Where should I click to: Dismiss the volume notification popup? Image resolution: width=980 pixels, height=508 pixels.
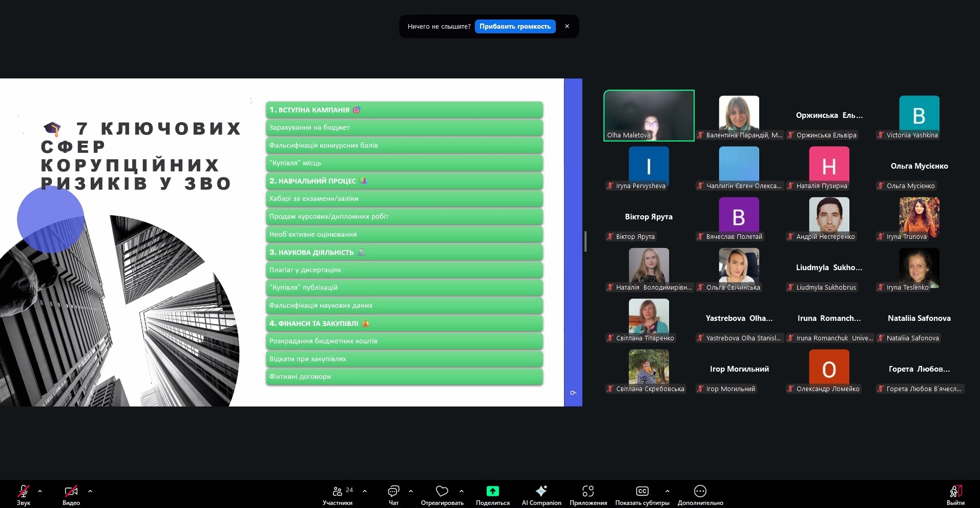click(x=567, y=26)
